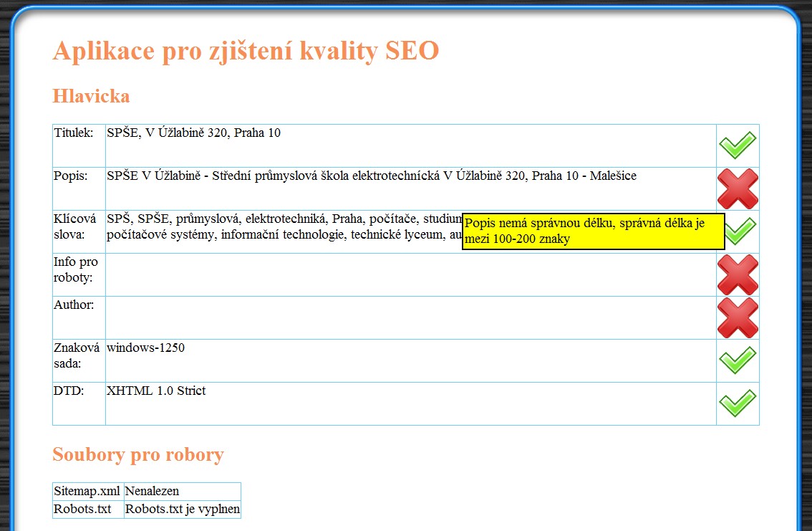
Task: Click the 'Nenalezen' status cell
Action: coord(183,491)
